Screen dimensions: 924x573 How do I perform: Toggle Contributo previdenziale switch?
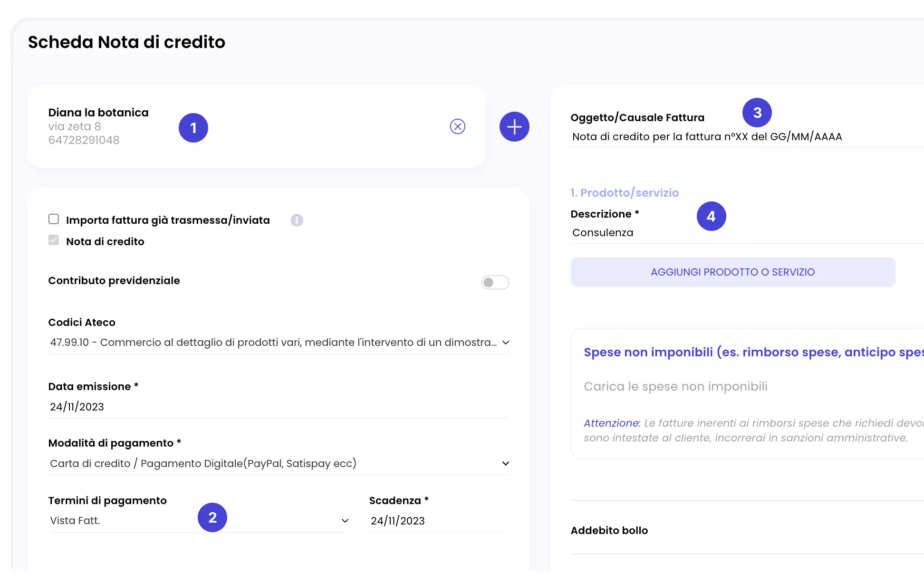click(x=495, y=282)
